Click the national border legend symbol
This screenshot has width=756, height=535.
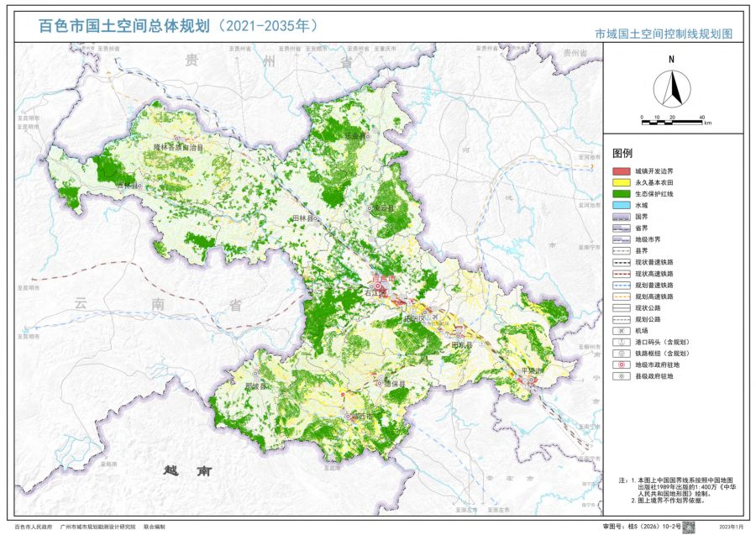(x=622, y=217)
